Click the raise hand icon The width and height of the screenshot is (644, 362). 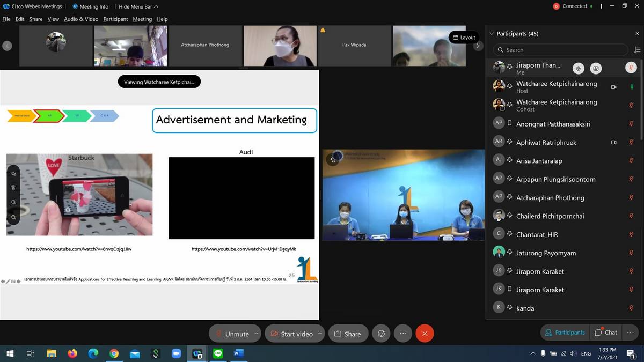(x=578, y=68)
